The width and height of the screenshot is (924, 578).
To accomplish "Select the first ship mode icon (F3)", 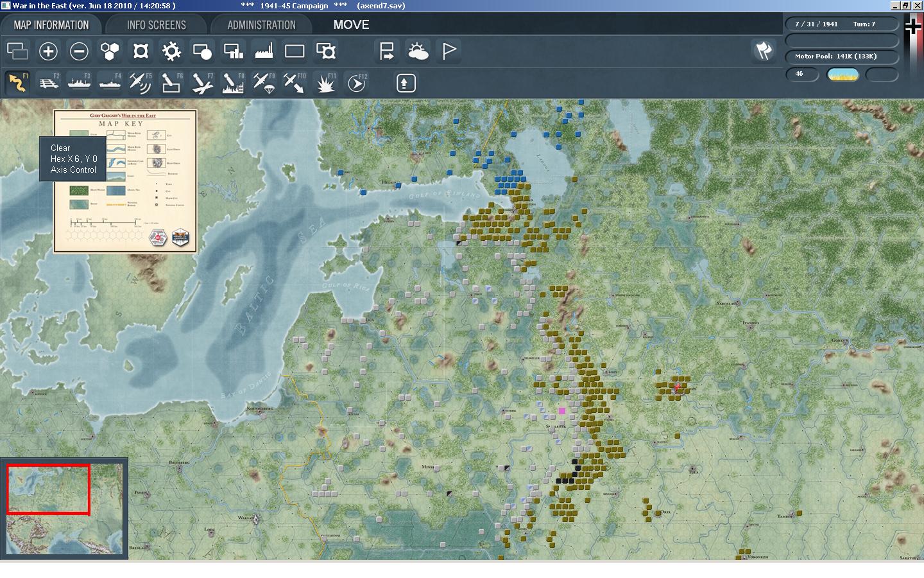I will pyautogui.click(x=79, y=83).
